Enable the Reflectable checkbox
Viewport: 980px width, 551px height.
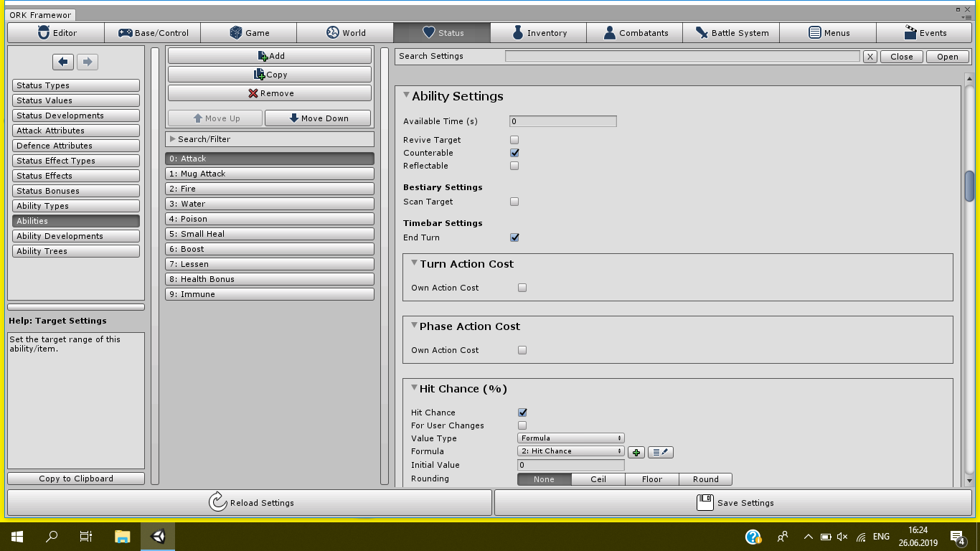click(514, 166)
